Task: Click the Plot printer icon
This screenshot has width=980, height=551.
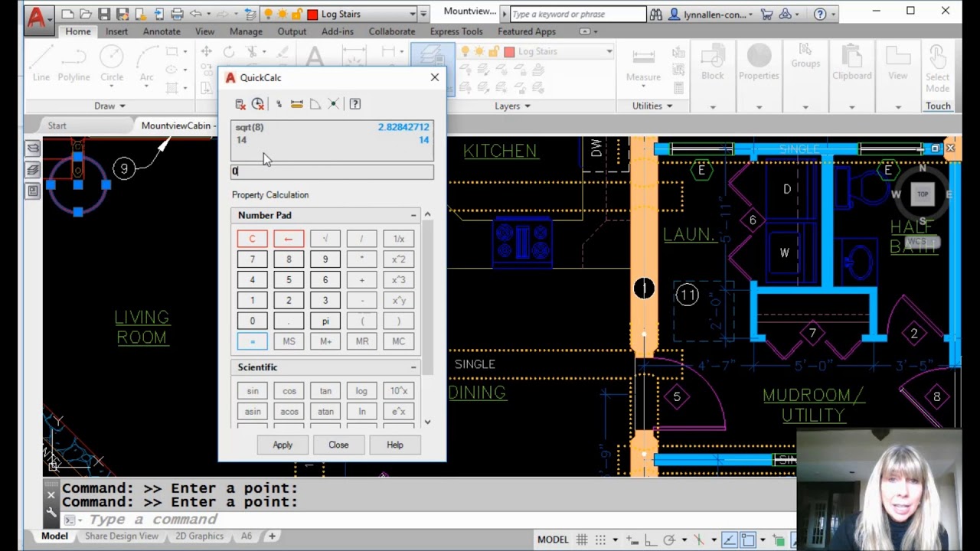Action: coord(178,14)
